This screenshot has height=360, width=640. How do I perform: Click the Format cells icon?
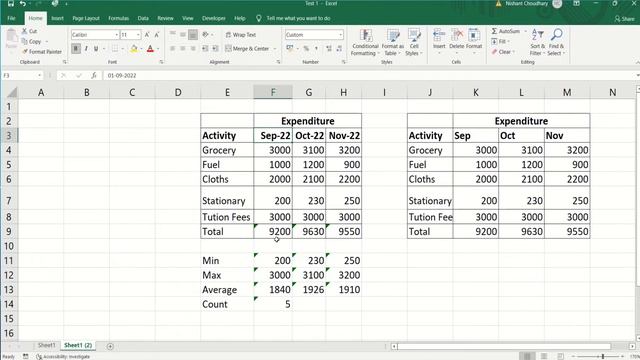tap(474, 36)
